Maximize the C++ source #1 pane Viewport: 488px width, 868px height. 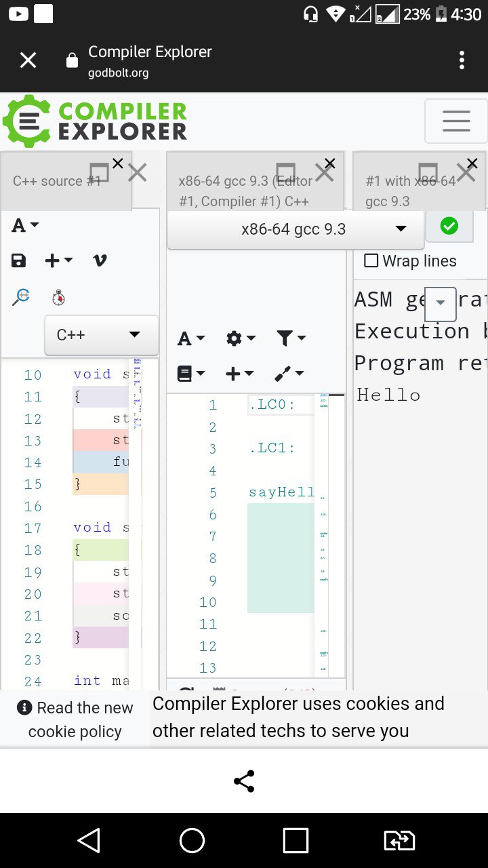pyautogui.click(x=99, y=172)
